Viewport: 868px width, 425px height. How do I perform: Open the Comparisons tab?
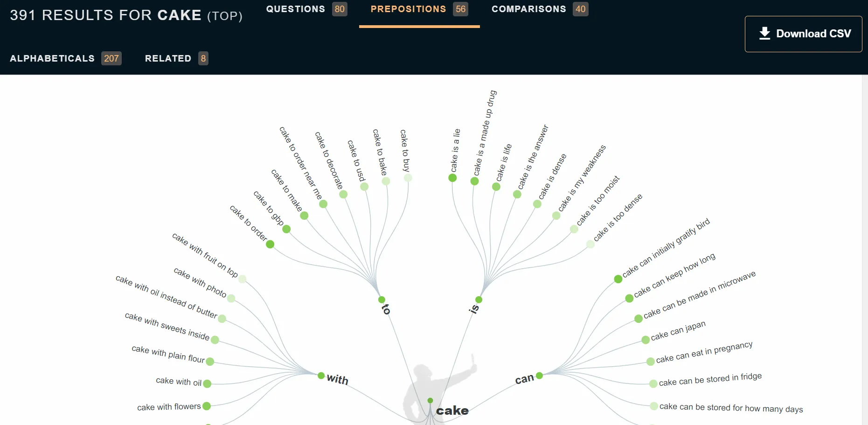[539, 9]
